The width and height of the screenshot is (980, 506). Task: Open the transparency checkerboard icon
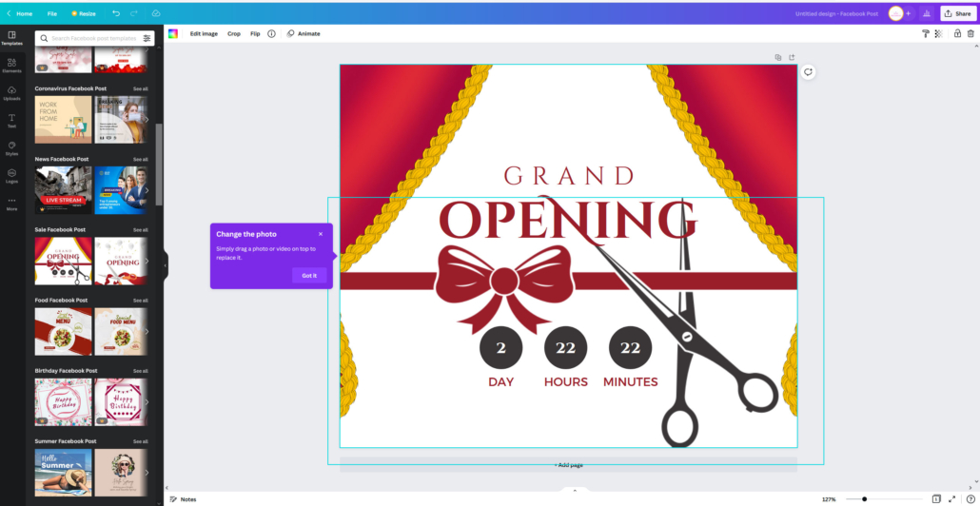(938, 33)
